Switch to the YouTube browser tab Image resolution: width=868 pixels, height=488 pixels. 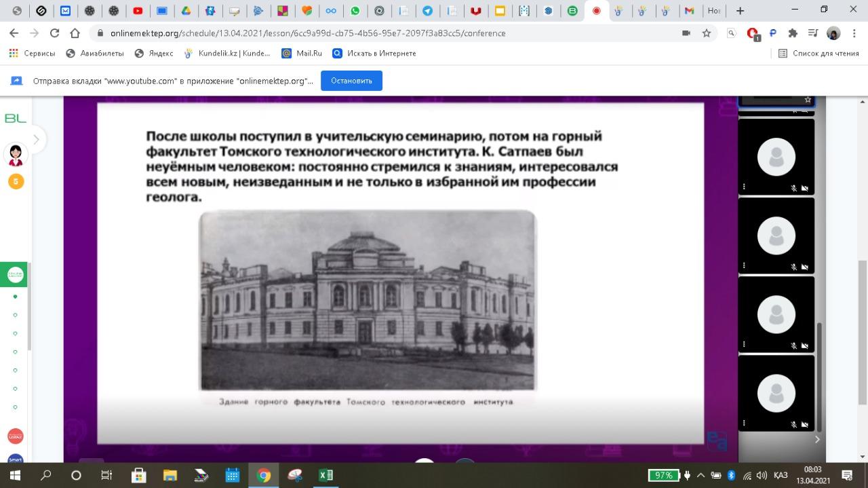tap(138, 11)
